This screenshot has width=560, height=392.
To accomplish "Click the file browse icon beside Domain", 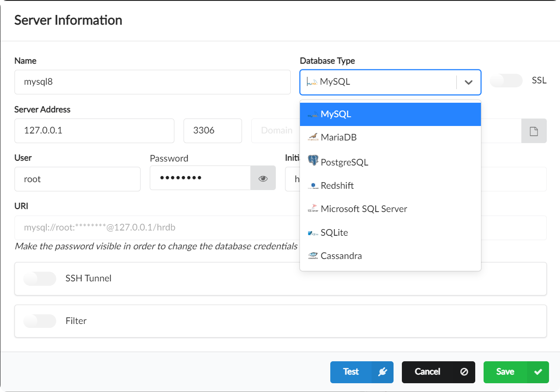I will tap(534, 131).
